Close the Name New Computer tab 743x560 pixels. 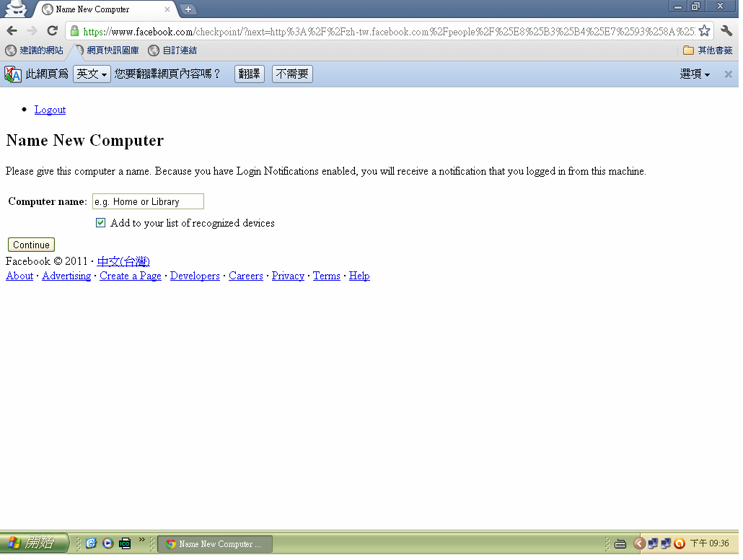click(167, 9)
